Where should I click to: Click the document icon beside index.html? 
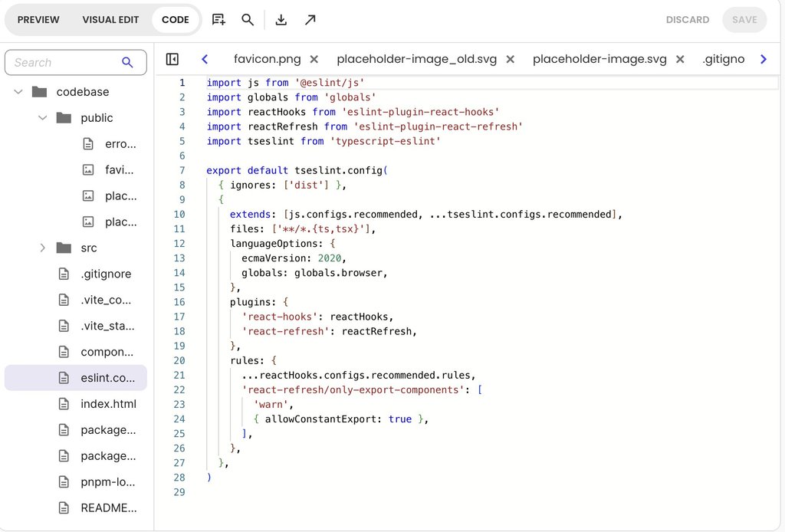(64, 404)
